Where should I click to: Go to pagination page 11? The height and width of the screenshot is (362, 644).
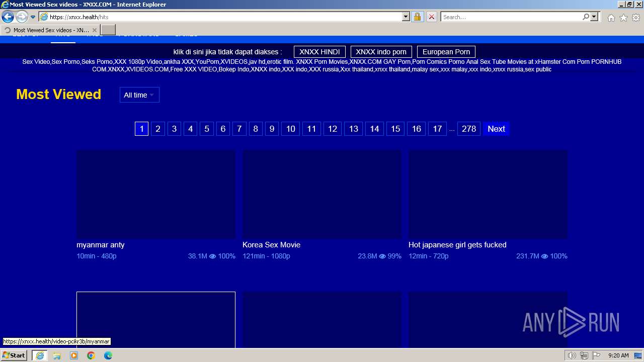coord(311,129)
